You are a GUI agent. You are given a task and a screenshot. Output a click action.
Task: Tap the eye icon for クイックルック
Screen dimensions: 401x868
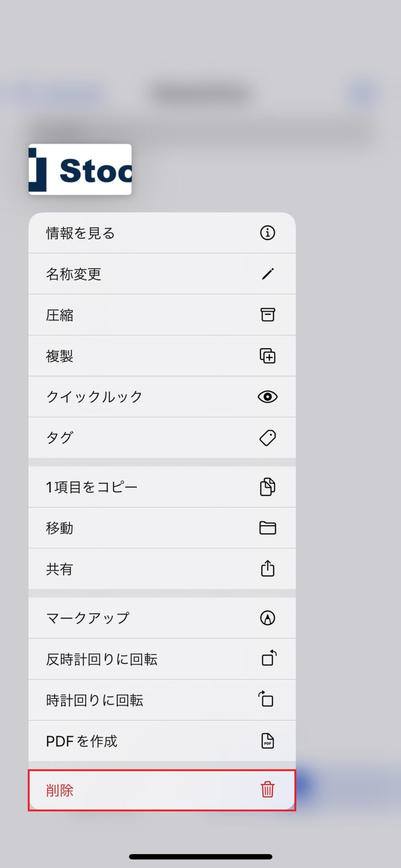pyautogui.click(x=267, y=396)
